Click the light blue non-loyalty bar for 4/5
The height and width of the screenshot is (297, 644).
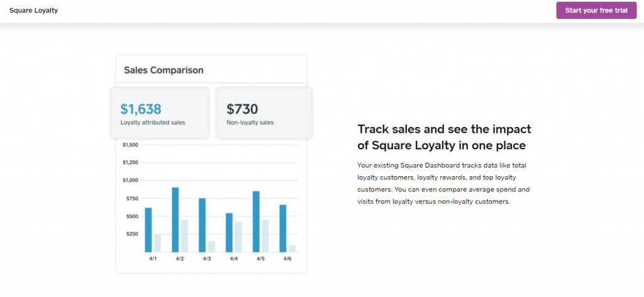pyautogui.click(x=265, y=236)
